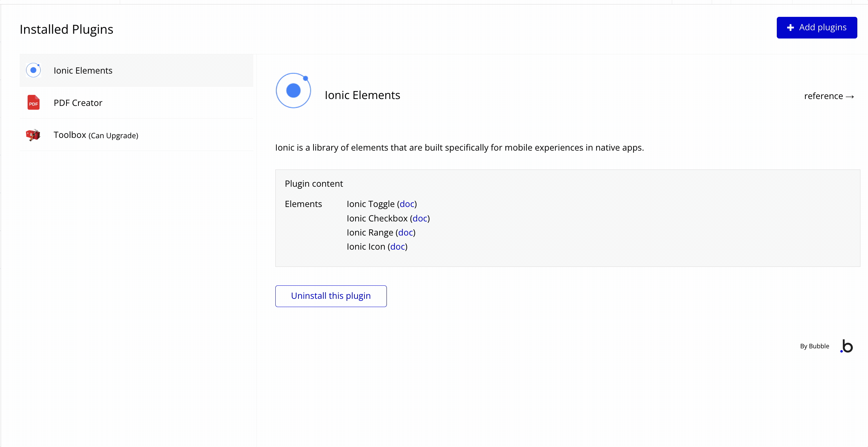Image resolution: width=868 pixels, height=447 pixels.
Task: Open the reference link
Action: tap(823, 96)
